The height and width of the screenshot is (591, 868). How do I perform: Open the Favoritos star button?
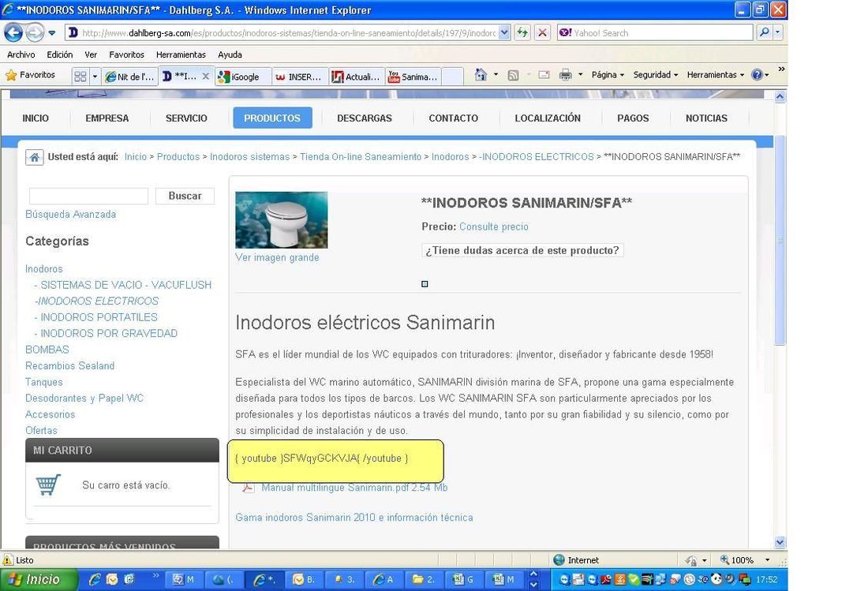tap(31, 75)
